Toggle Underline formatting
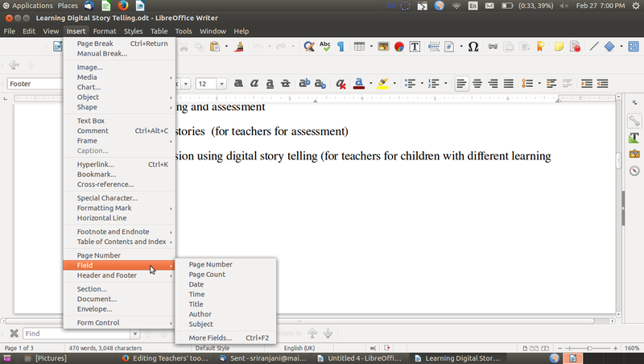This screenshot has height=364, width=644. tap(270, 84)
